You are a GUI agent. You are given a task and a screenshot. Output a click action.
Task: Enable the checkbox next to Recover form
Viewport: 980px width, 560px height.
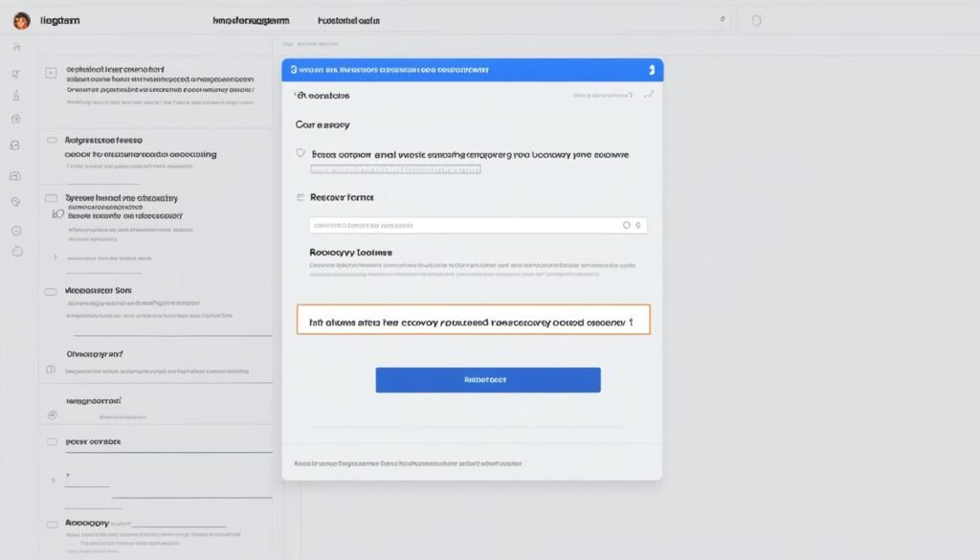[x=301, y=196]
